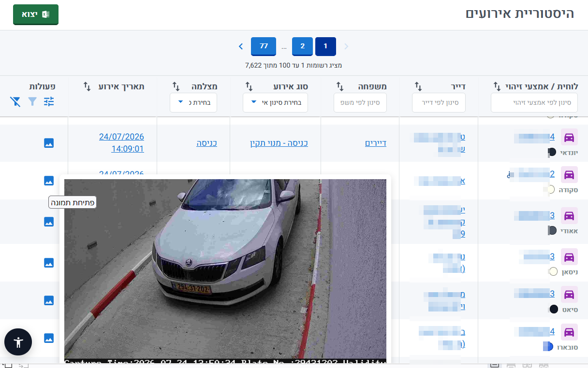The width and height of the screenshot is (588, 368).
Task: Sort by license plate column (לוחית) arrows
Action: 497,86
